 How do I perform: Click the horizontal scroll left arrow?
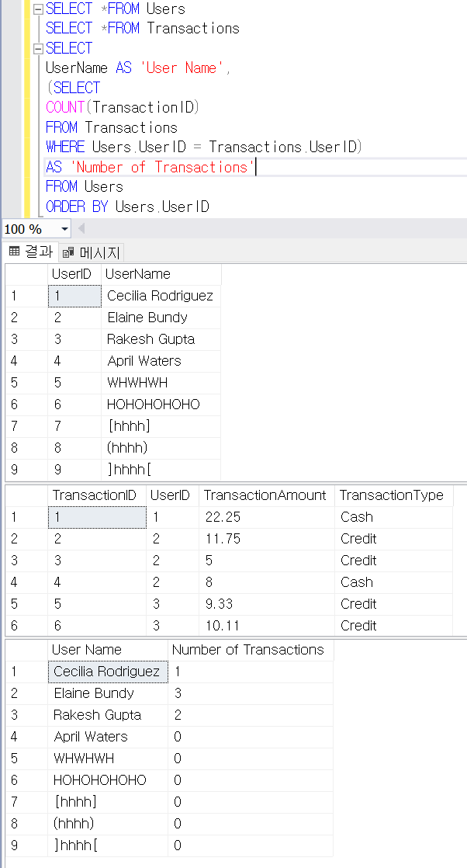point(82,228)
